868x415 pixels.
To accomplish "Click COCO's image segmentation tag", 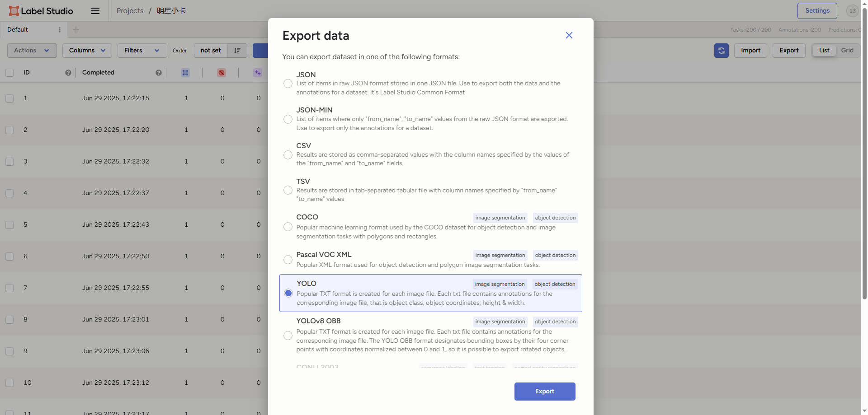I will pos(500,218).
